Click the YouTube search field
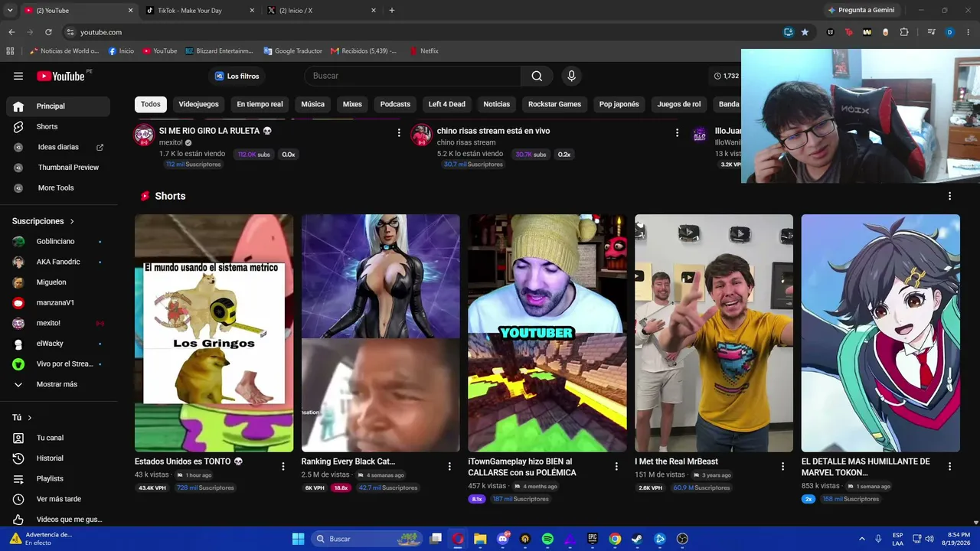This screenshot has height=551, width=980. (x=413, y=76)
